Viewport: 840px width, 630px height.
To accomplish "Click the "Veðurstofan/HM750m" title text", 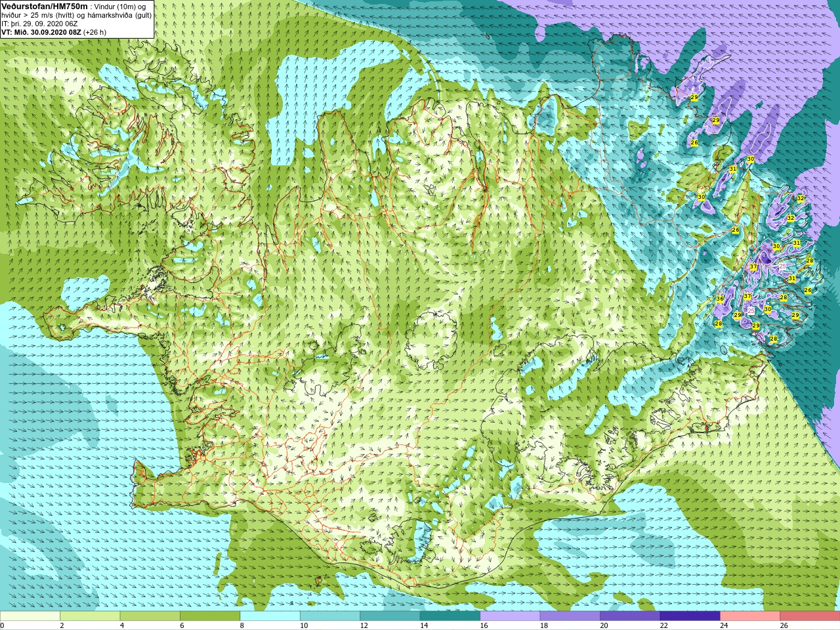I will pyautogui.click(x=45, y=6).
